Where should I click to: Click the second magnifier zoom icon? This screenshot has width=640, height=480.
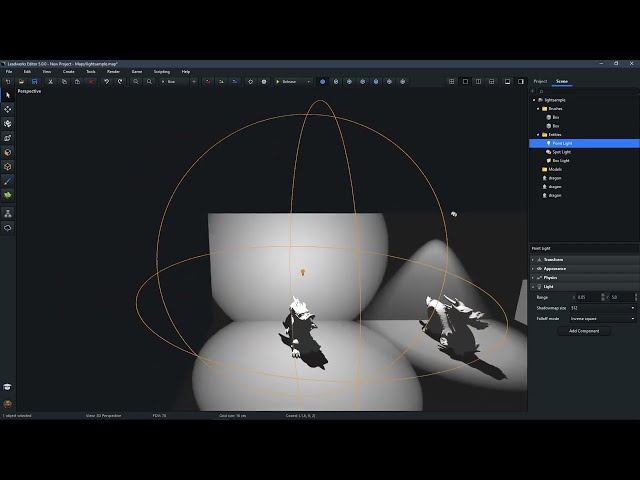tap(149, 82)
